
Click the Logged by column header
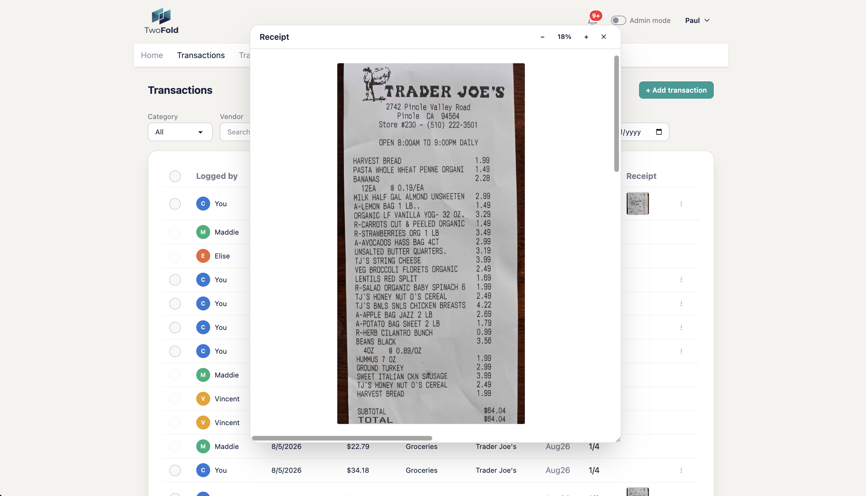217,176
